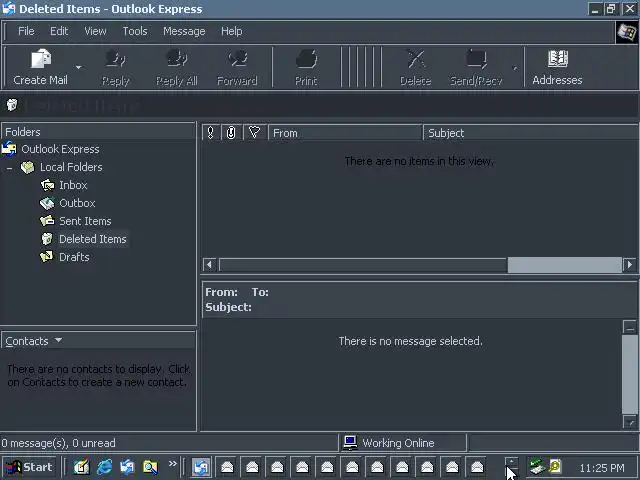
Task: Sort by the Priority column icon
Action: (x=211, y=133)
